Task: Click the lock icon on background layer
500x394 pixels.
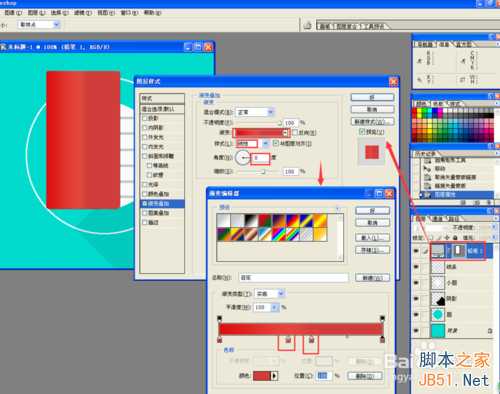Action: click(490, 331)
